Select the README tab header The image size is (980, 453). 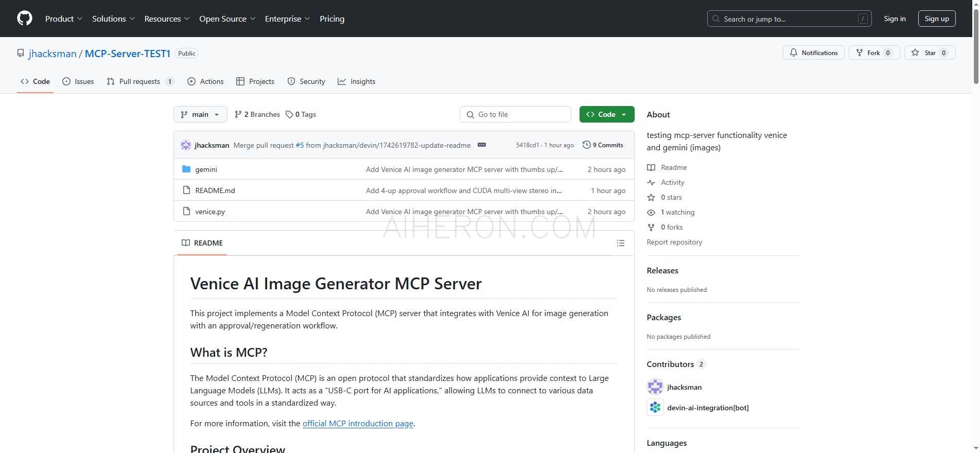tap(202, 243)
